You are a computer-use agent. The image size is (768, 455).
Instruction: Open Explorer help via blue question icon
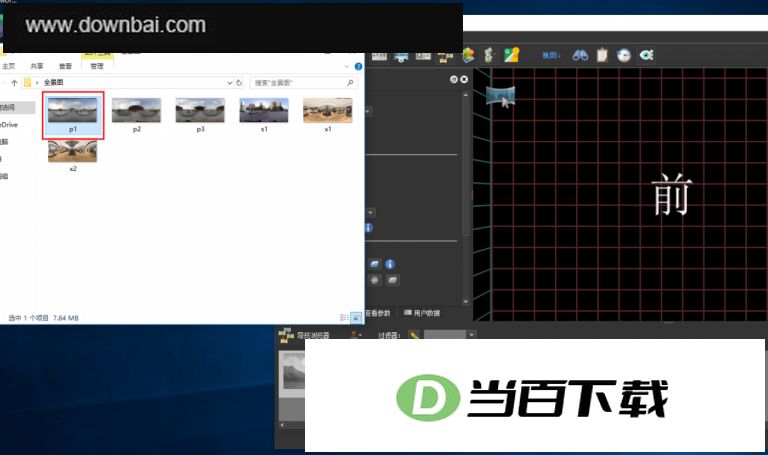point(359,66)
